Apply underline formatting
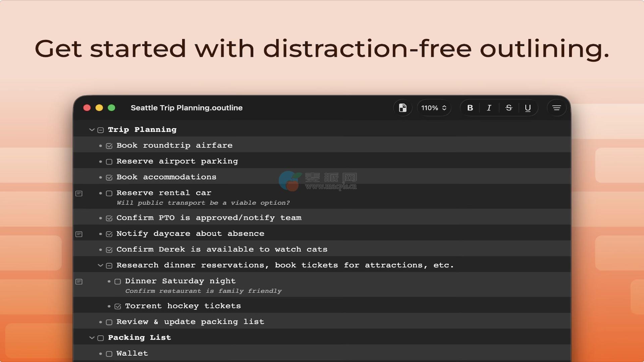 point(528,108)
